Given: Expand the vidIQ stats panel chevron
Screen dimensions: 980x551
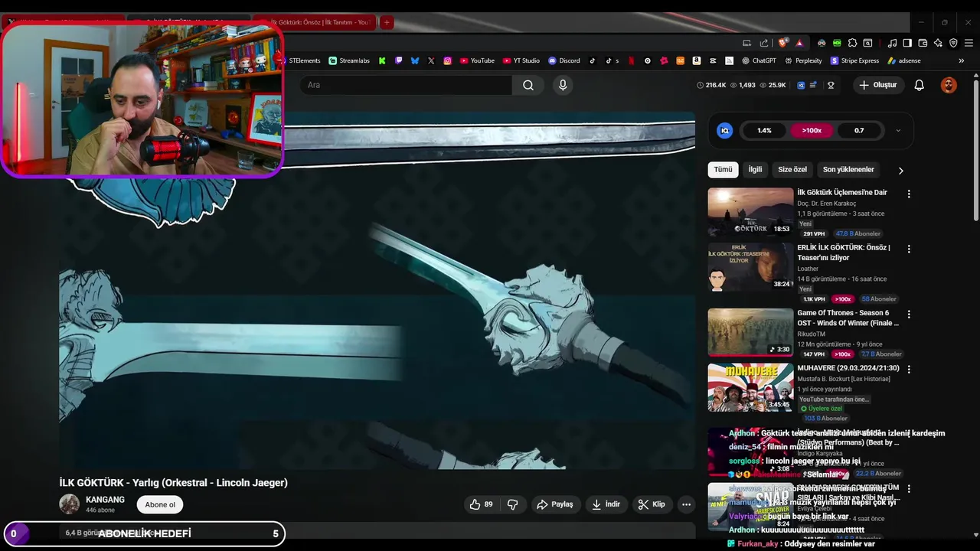Looking at the screenshot, I should click(x=898, y=131).
